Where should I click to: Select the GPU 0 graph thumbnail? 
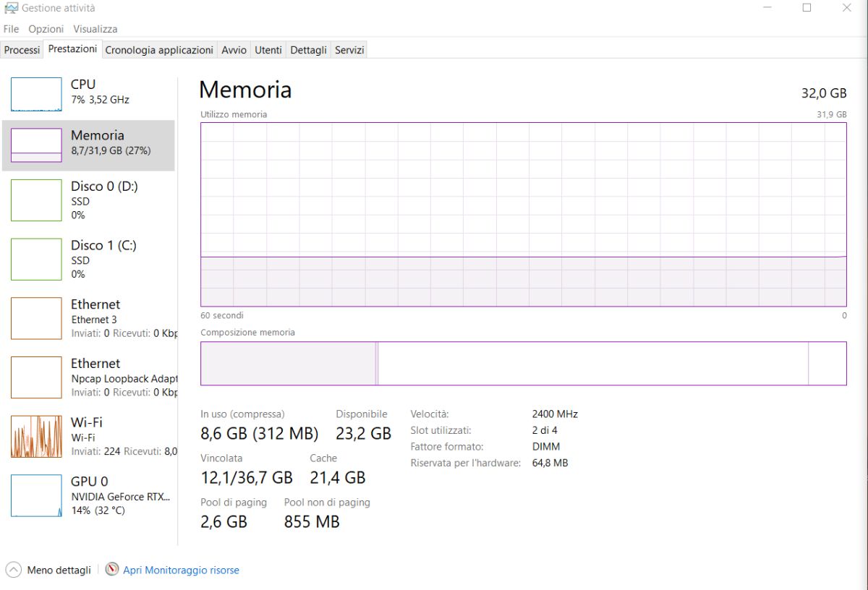[36, 495]
